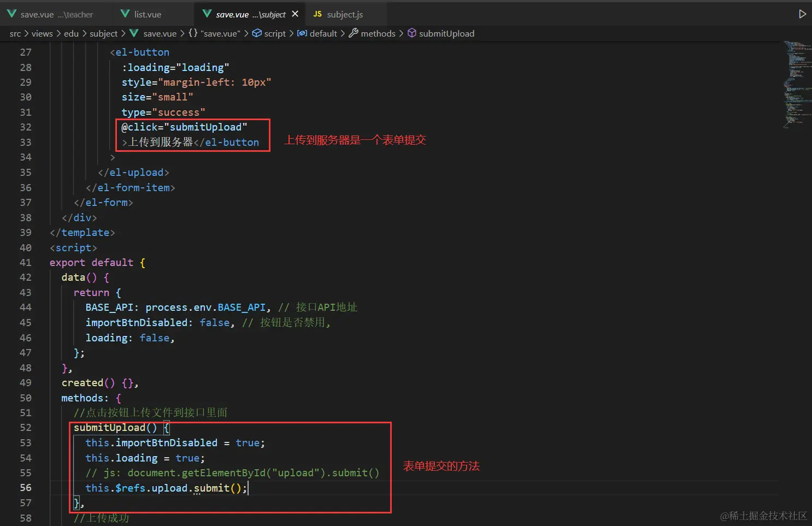Open the edu breadcrumb segment
Viewport: 812px width, 526px height.
(x=71, y=34)
